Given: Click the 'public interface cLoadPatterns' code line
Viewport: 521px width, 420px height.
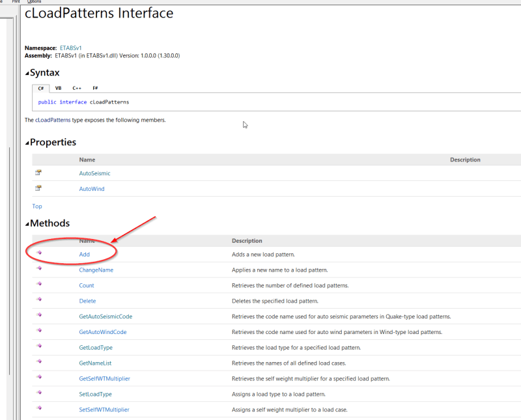Looking at the screenshot, I should click(x=83, y=102).
